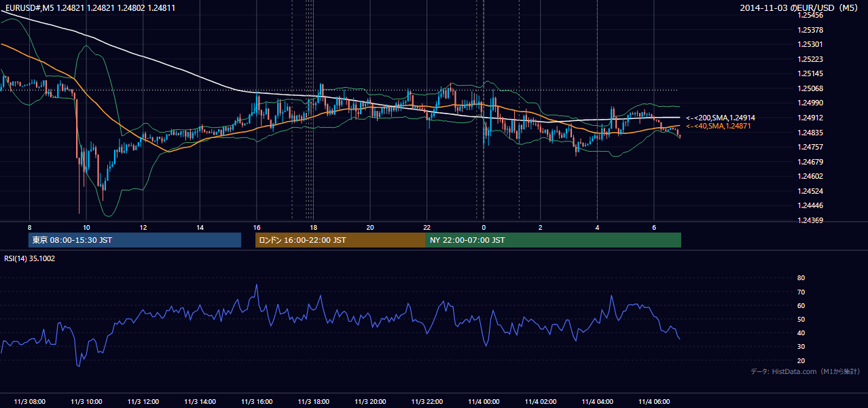
Task: Select the 東京 08:00-15:30 JST session bar
Action: 134,240
